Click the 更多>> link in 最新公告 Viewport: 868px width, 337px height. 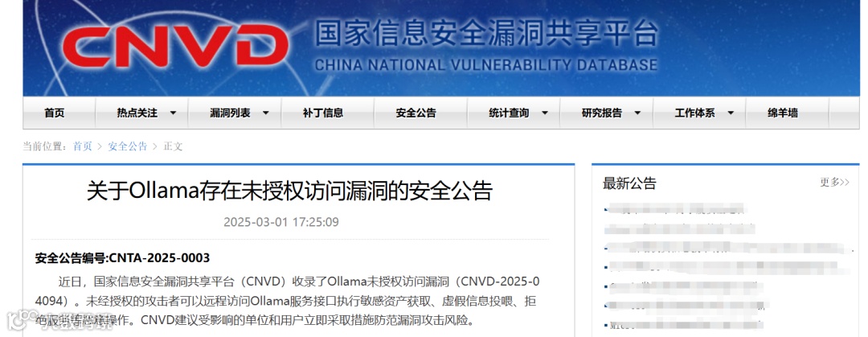834,183
